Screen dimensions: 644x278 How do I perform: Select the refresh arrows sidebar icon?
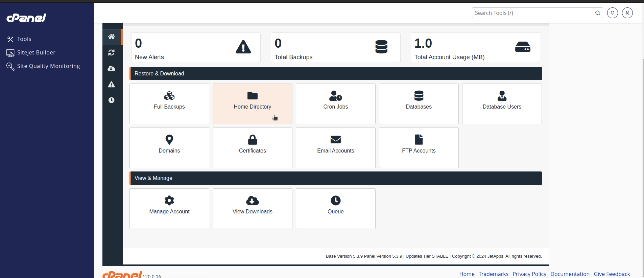coord(112,52)
